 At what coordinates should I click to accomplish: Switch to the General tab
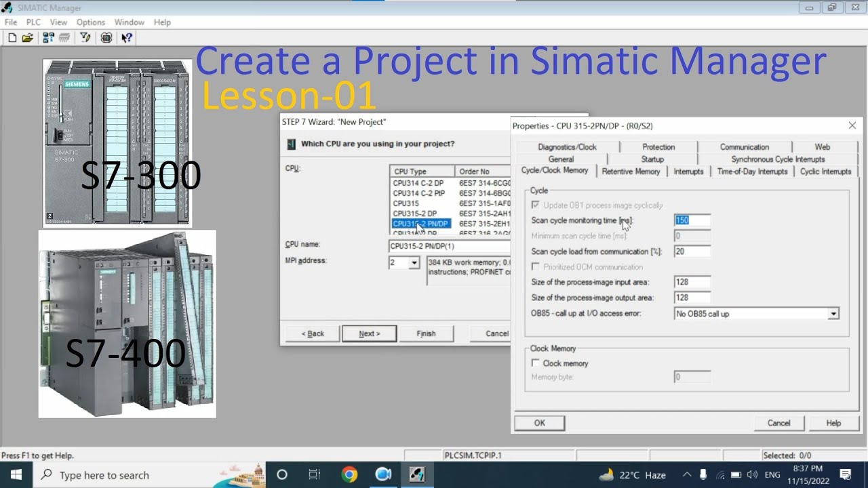point(561,159)
